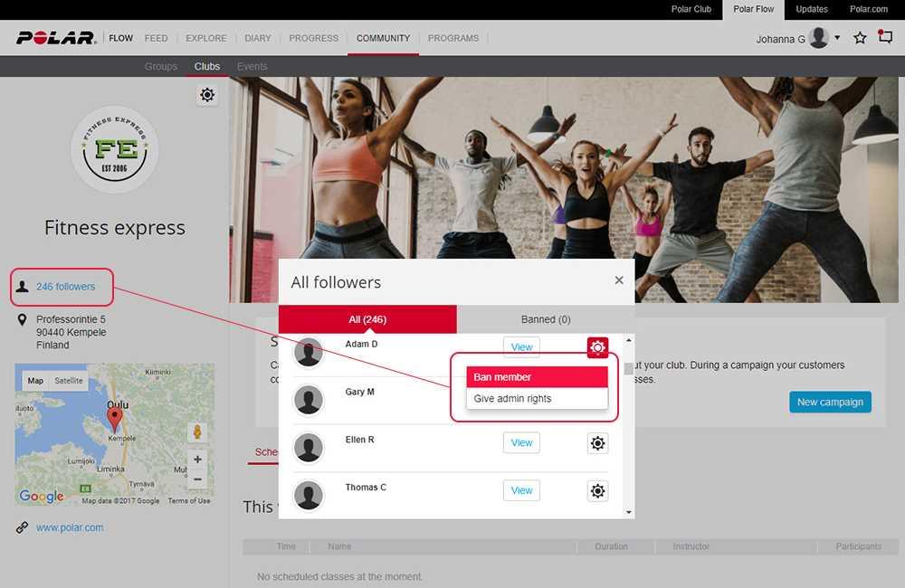
Task: Click Johanna G profile avatar
Action: 819,38
